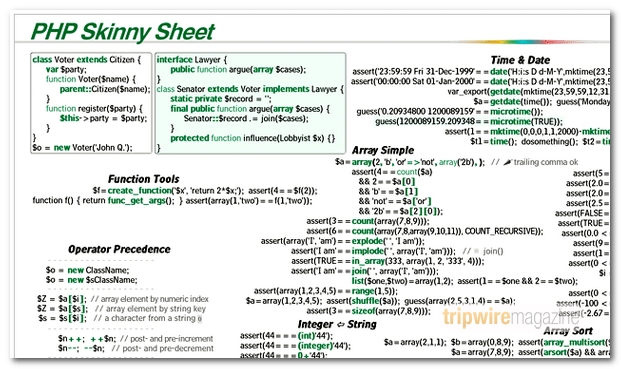Click '$o = new ClassName;' line
The height and width of the screenshot is (369, 621).
[87, 270]
